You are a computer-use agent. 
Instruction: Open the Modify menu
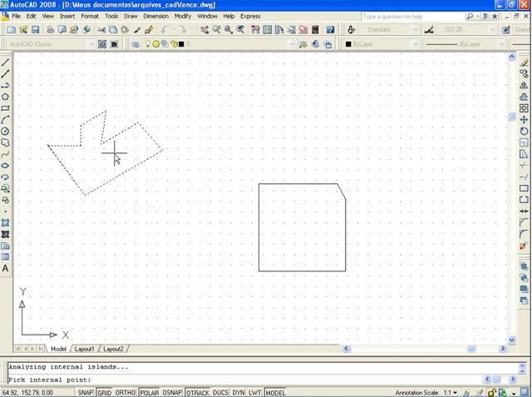point(183,17)
